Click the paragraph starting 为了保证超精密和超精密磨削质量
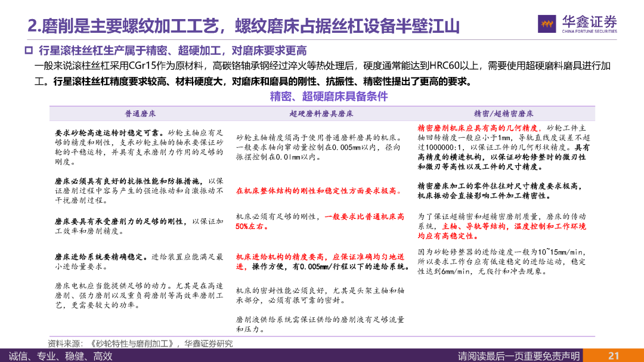644x362 pixels. (x=501, y=227)
